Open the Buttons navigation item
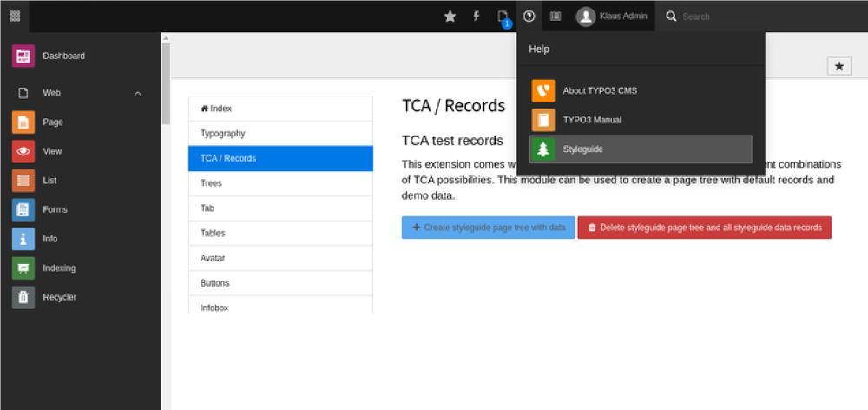 pos(280,283)
